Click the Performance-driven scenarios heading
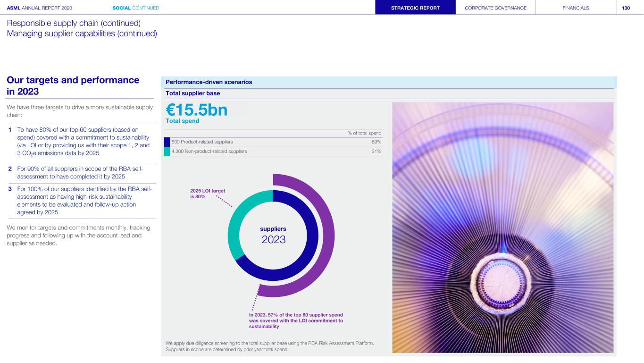Viewport: 644px width, 363px height. click(209, 82)
